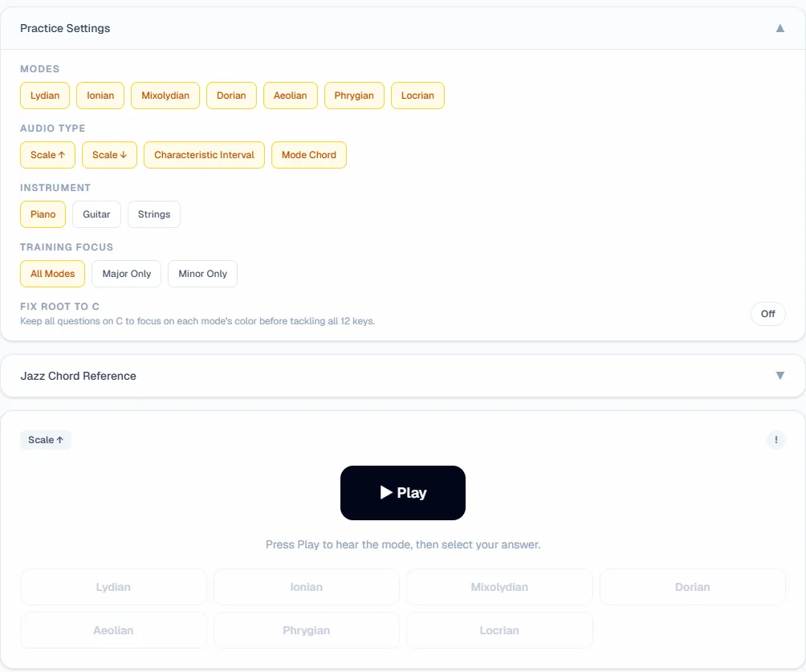Click the AUDIO TYPE section label

[x=52, y=128]
